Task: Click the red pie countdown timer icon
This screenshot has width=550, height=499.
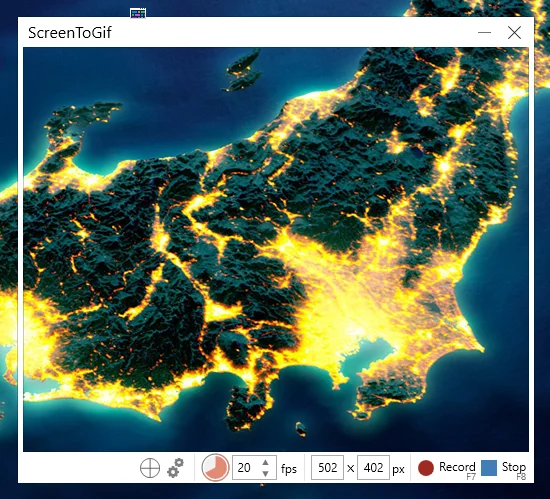Action: [x=215, y=468]
